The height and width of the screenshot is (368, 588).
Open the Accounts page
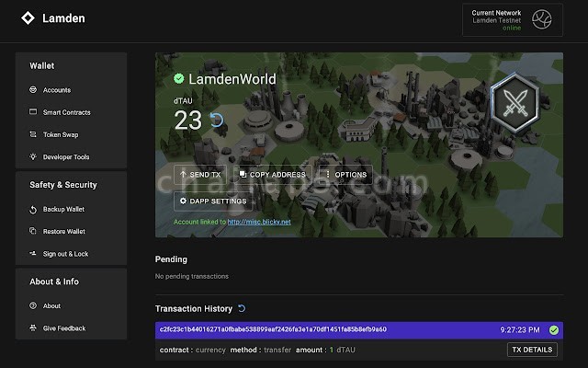click(x=56, y=90)
